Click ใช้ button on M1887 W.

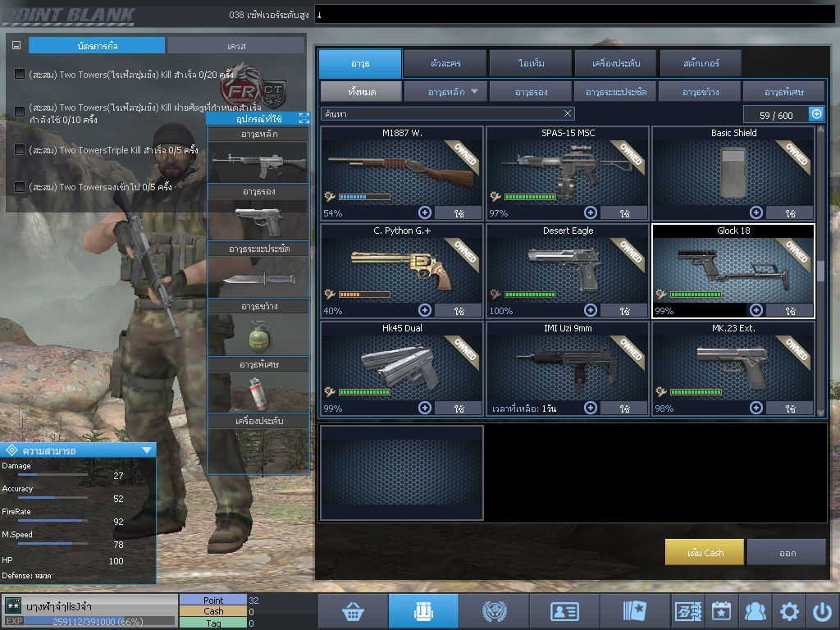click(x=459, y=213)
